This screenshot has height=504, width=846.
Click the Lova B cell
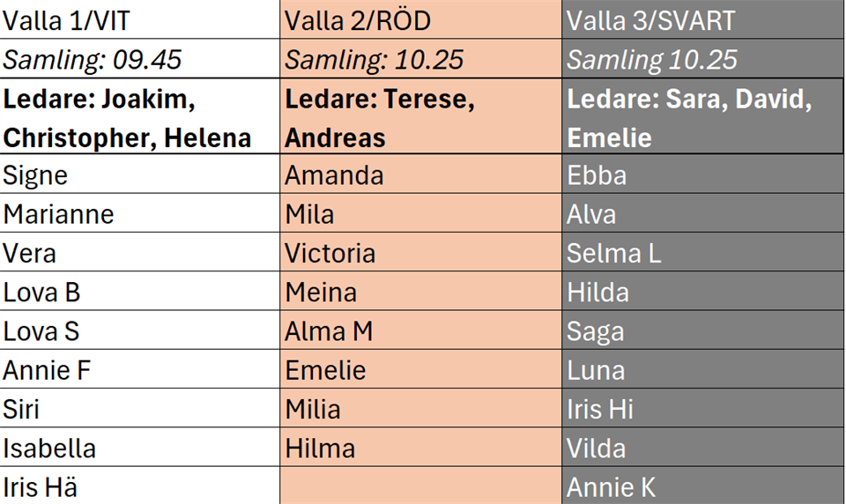click(140, 291)
